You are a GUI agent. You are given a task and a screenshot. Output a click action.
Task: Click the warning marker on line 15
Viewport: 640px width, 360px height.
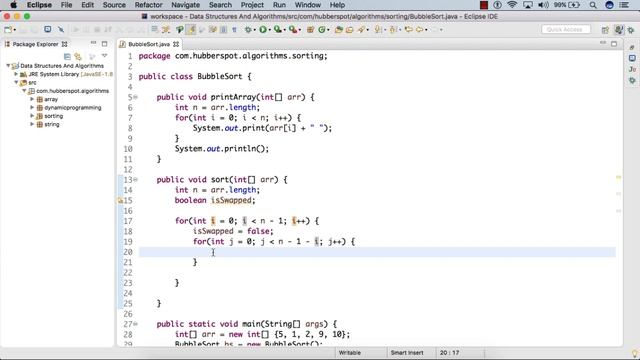pyautogui.click(x=120, y=200)
